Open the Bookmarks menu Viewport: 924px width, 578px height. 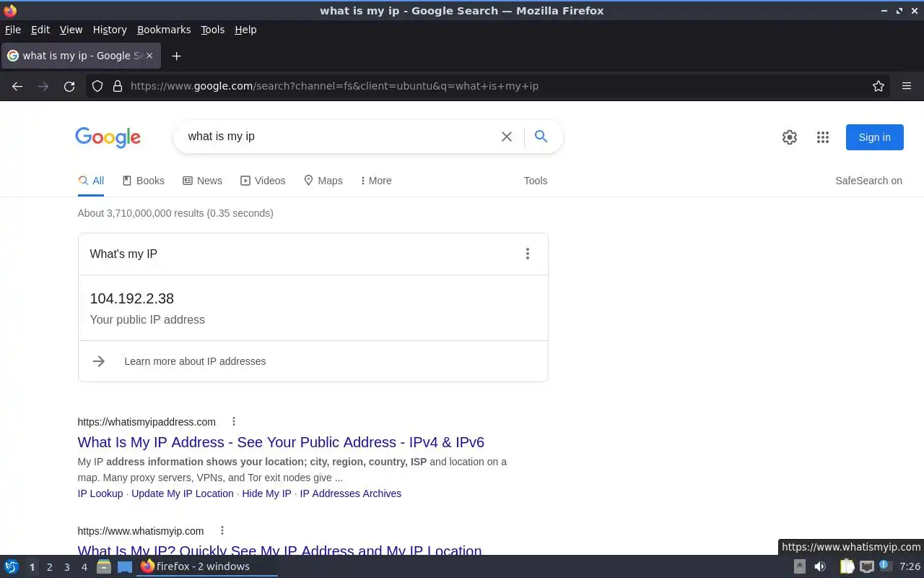pyautogui.click(x=164, y=30)
